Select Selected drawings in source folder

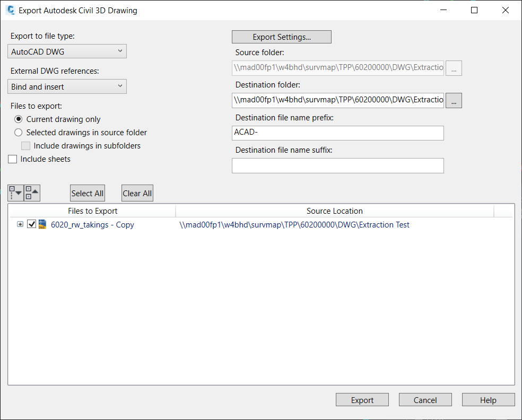tap(18, 132)
